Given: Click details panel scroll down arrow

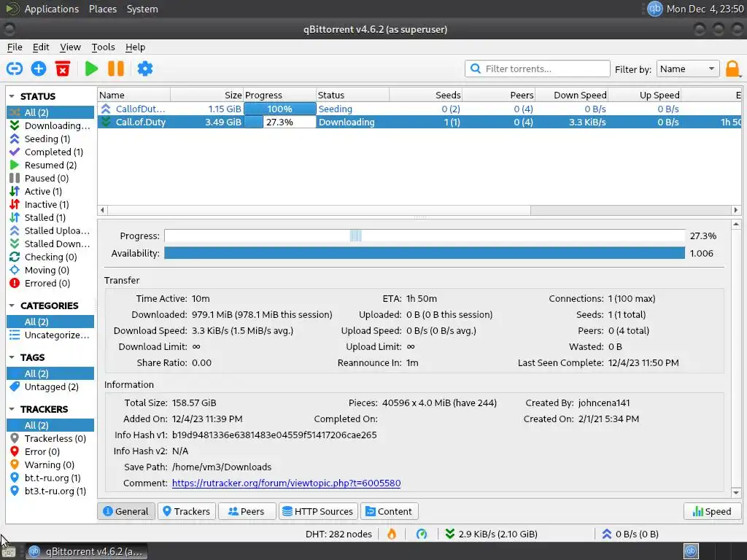Looking at the screenshot, I should click(736, 493).
